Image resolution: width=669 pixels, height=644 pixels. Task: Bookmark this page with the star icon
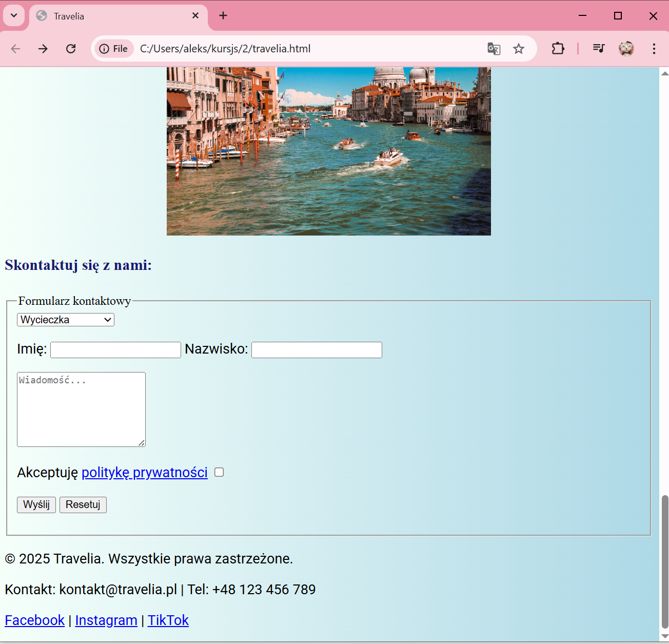tap(519, 49)
